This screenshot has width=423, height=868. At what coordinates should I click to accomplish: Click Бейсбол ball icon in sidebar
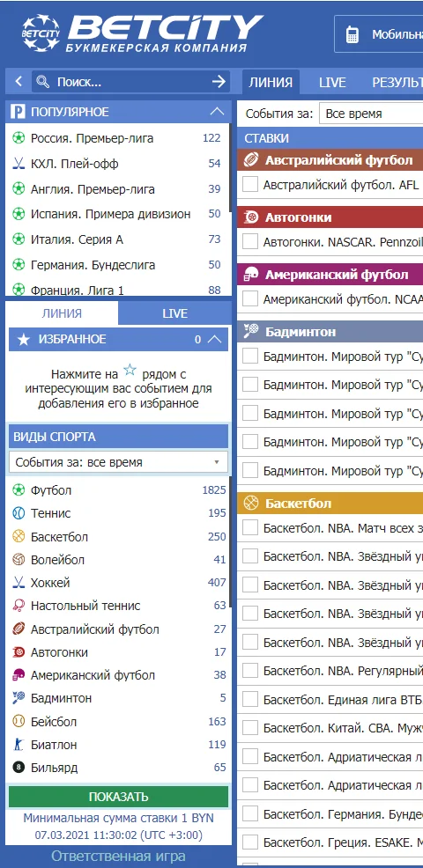pyautogui.click(x=19, y=721)
